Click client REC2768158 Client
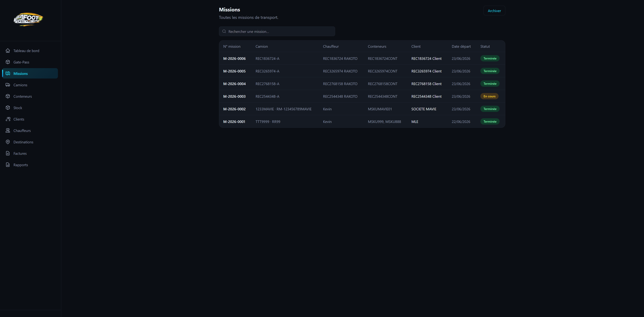 tap(426, 84)
